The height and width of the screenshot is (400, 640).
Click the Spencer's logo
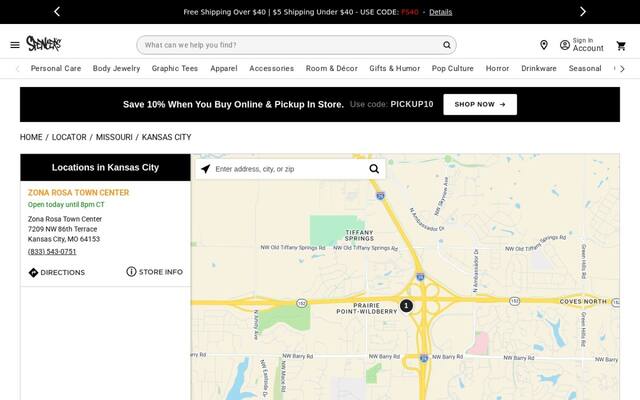click(44, 44)
